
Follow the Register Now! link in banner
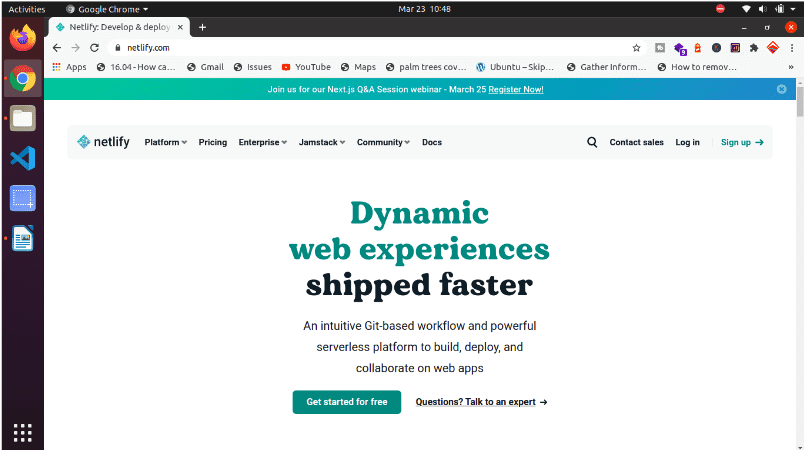pos(516,89)
